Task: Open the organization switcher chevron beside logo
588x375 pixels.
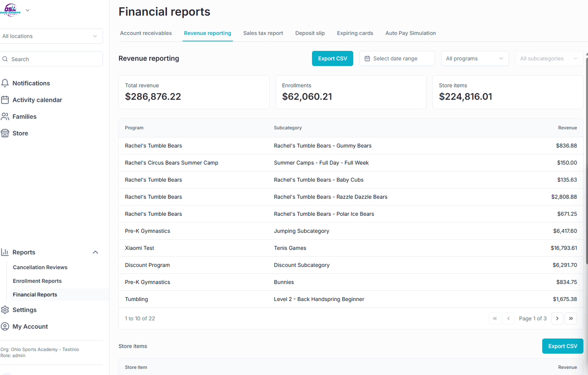Action: pos(28,10)
